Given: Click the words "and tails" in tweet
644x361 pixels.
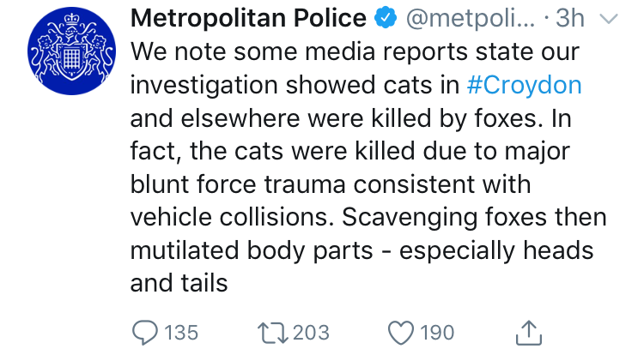Looking at the screenshot, I should click(179, 282).
